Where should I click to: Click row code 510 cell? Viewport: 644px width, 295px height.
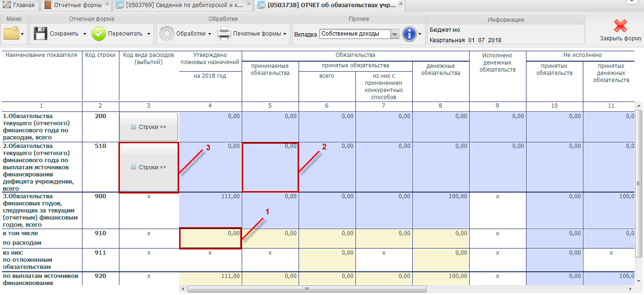click(x=100, y=167)
